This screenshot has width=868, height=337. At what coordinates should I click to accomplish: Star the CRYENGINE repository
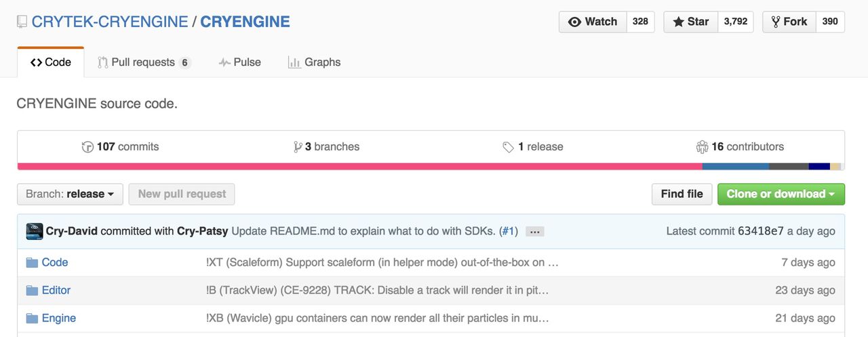(x=690, y=22)
